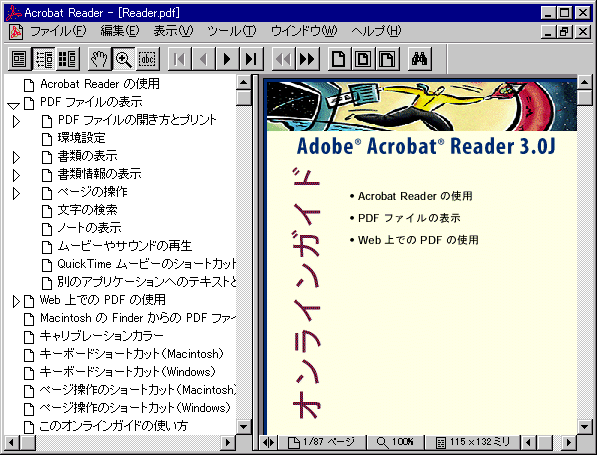Set Fit Page view icon
This screenshot has height=455, width=597.
363,59
